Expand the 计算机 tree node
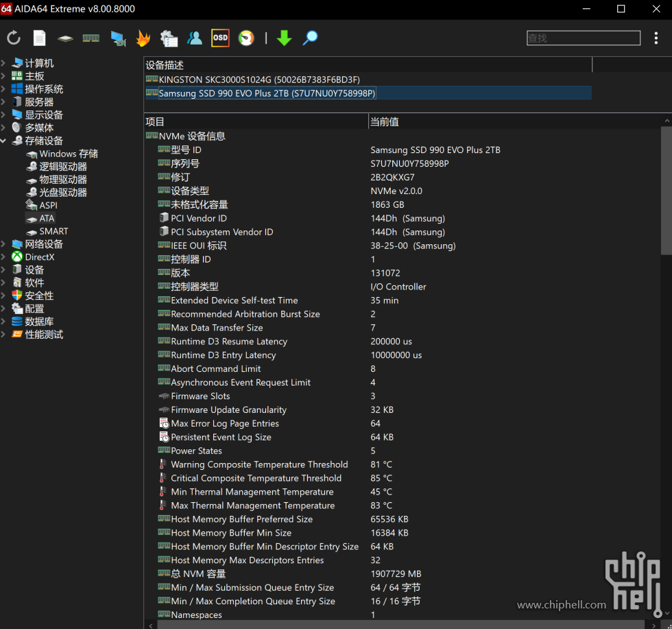Viewport: 672px width, 629px height. click(4, 63)
